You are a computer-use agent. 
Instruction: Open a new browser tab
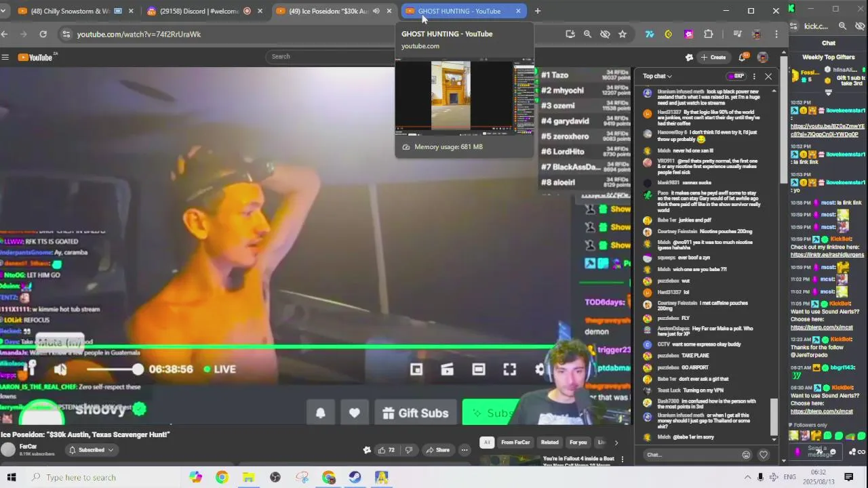pos(537,11)
